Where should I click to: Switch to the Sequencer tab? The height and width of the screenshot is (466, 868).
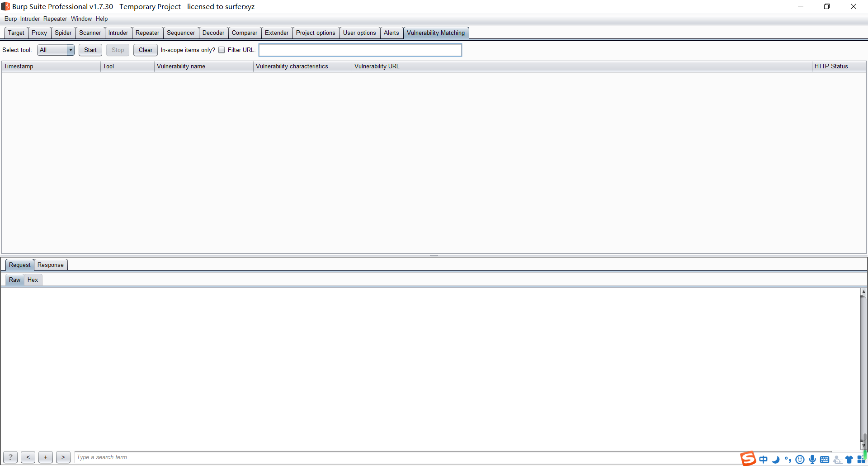(181, 33)
